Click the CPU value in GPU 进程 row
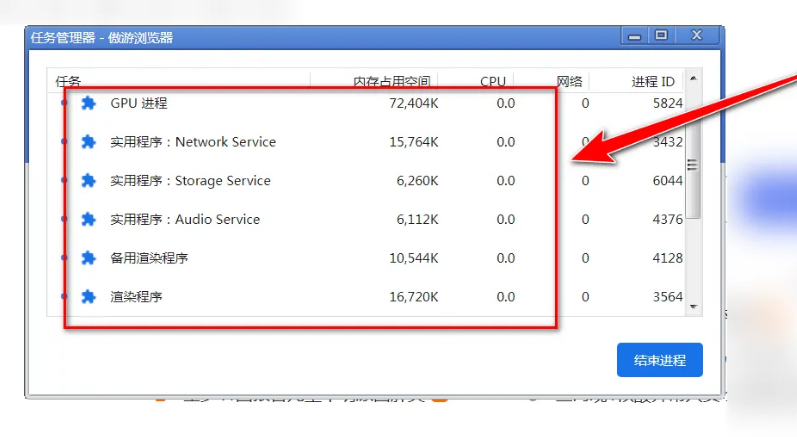797x437 pixels. click(x=506, y=104)
